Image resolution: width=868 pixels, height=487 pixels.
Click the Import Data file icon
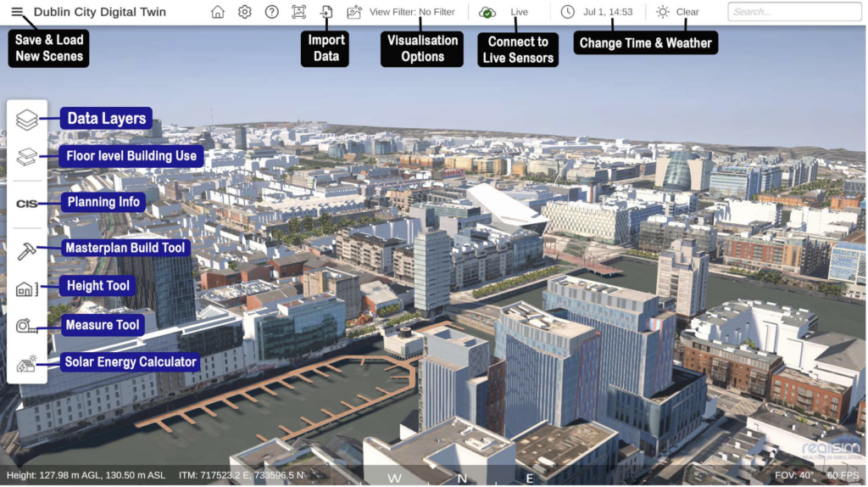pos(326,12)
